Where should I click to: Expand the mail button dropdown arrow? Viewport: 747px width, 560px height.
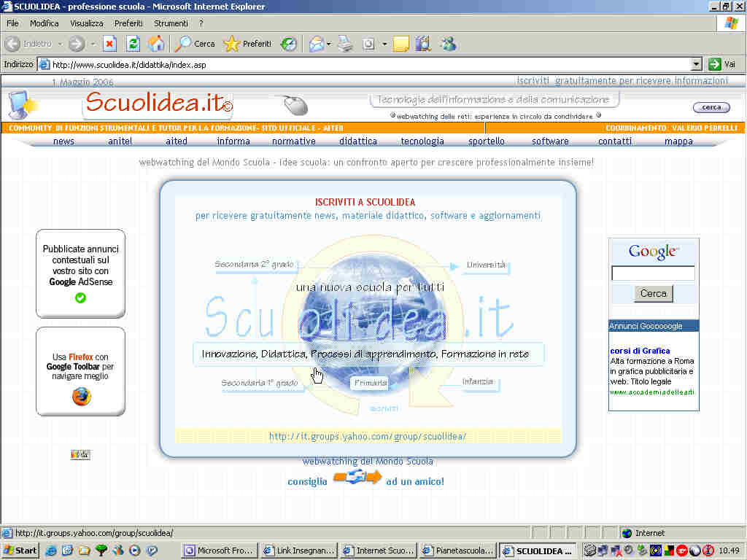(329, 44)
